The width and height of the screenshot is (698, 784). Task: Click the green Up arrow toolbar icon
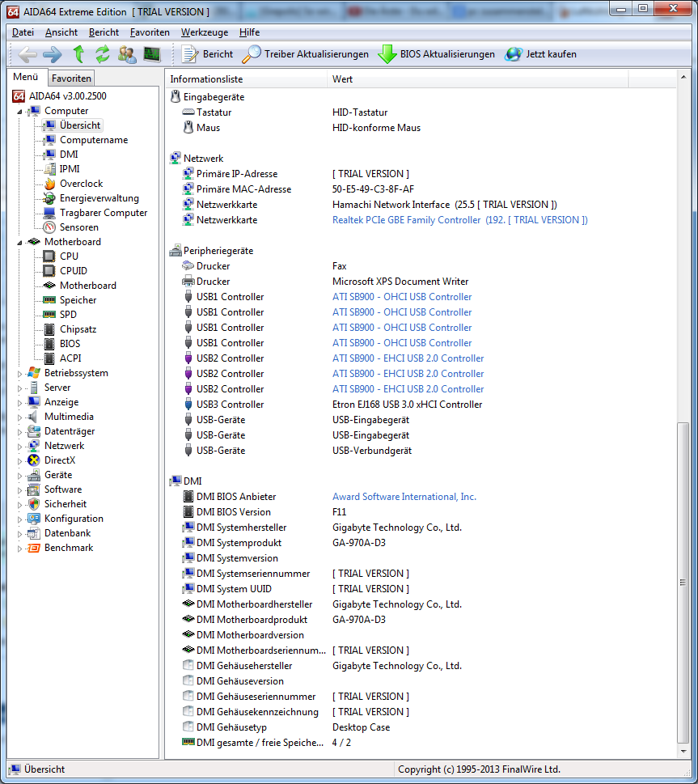coord(78,54)
